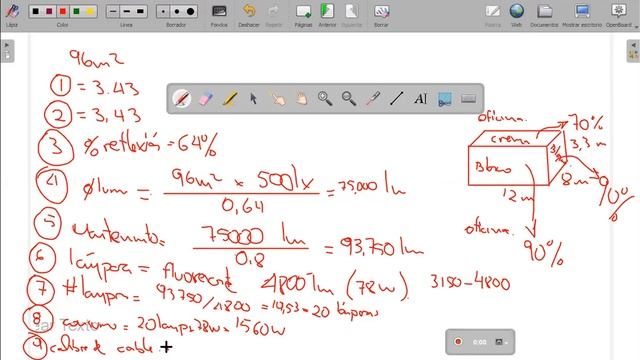640x360 pixels.
Task: Select the text tool
Action: tap(420, 99)
